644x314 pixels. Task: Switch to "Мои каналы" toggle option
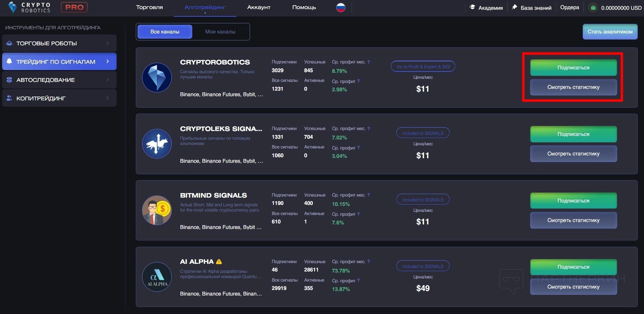[x=220, y=32]
